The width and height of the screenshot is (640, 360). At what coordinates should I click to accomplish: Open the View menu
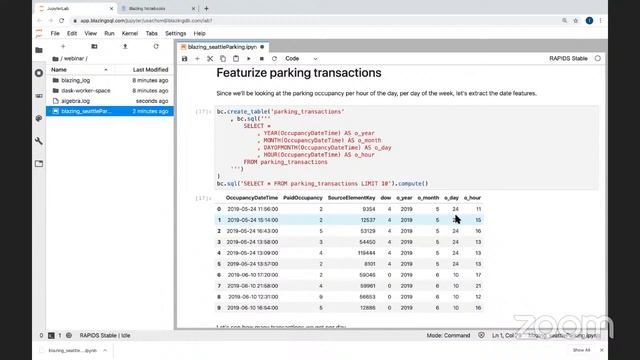[91, 33]
